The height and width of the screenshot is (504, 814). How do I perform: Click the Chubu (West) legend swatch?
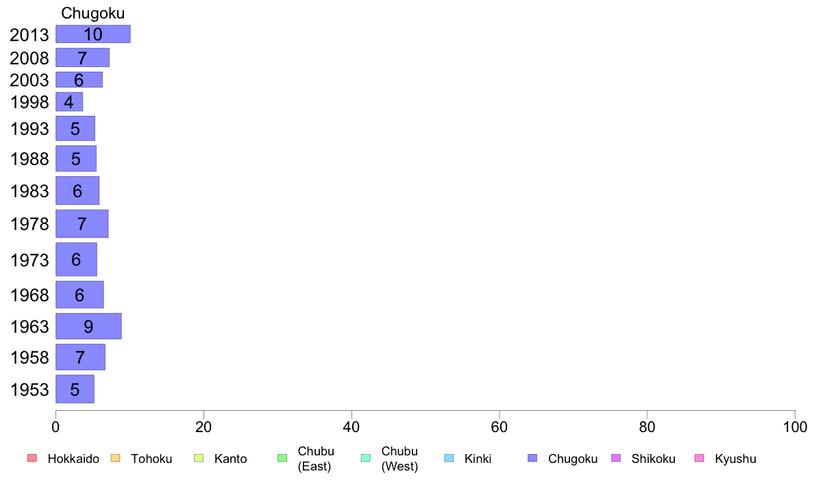click(365, 458)
